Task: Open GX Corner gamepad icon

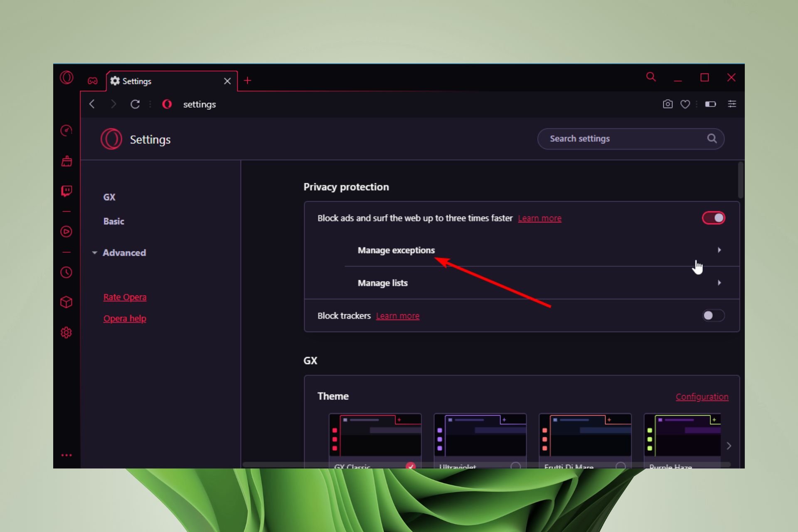Action: click(x=93, y=81)
